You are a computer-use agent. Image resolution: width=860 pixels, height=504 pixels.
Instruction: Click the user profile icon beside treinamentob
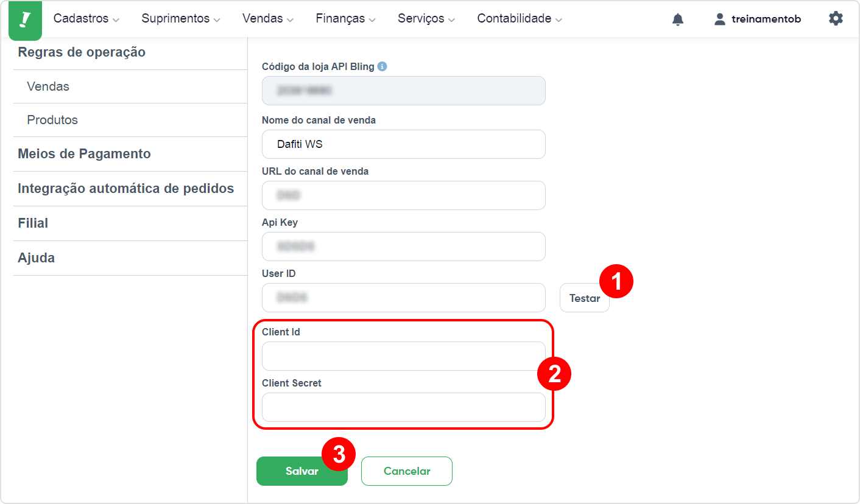click(720, 19)
